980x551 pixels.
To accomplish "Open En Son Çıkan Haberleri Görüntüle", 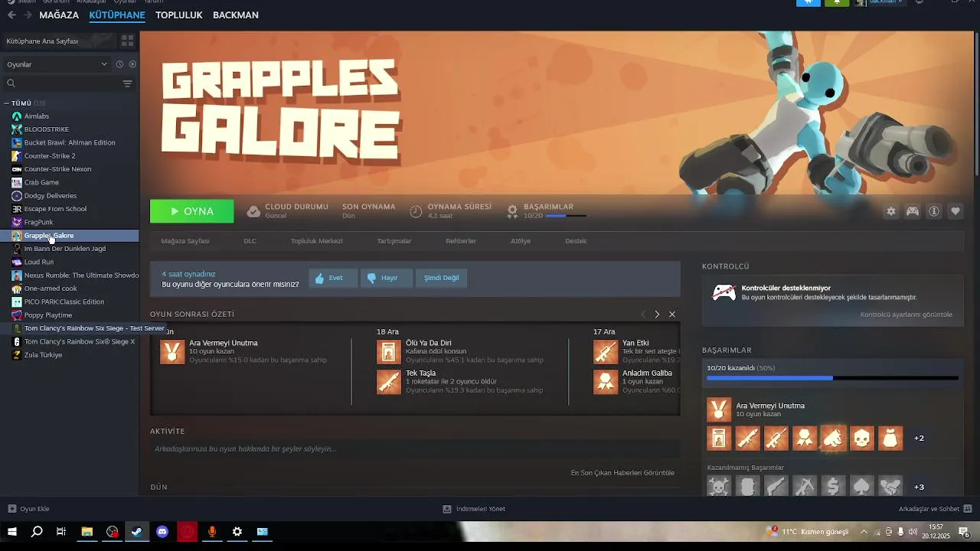I will 622,473.
